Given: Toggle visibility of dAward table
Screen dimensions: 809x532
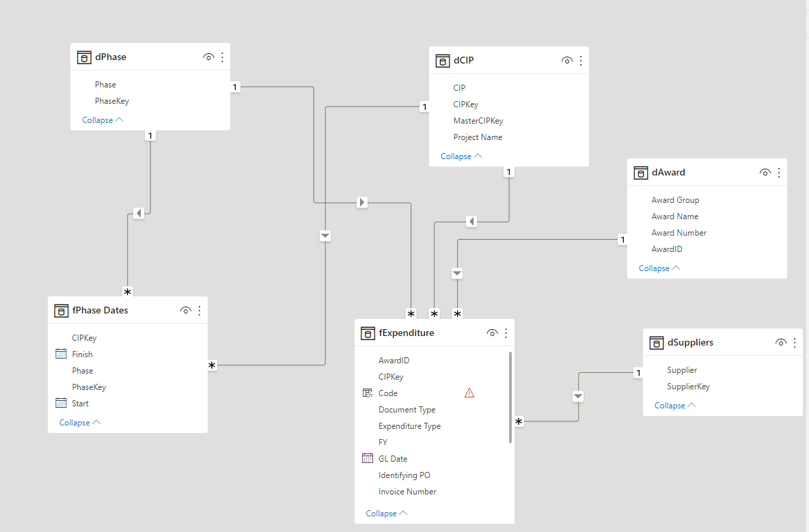Looking at the screenshot, I should (765, 173).
